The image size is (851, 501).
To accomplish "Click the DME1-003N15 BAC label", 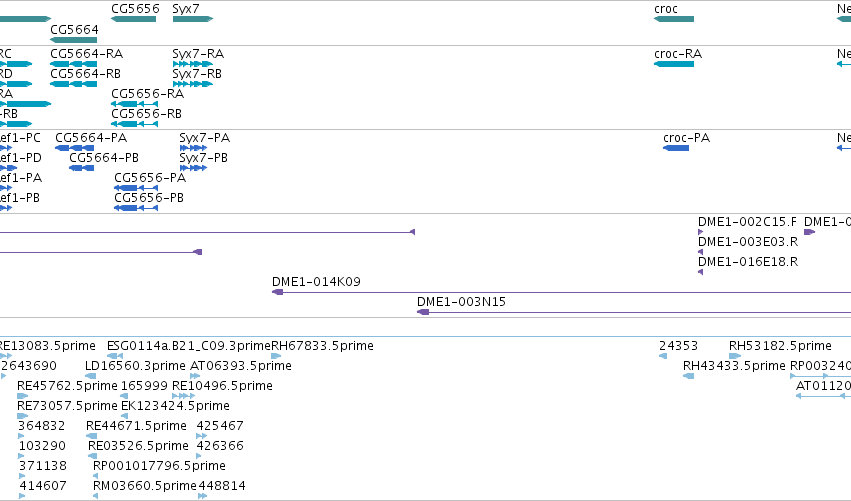I will tap(461, 302).
